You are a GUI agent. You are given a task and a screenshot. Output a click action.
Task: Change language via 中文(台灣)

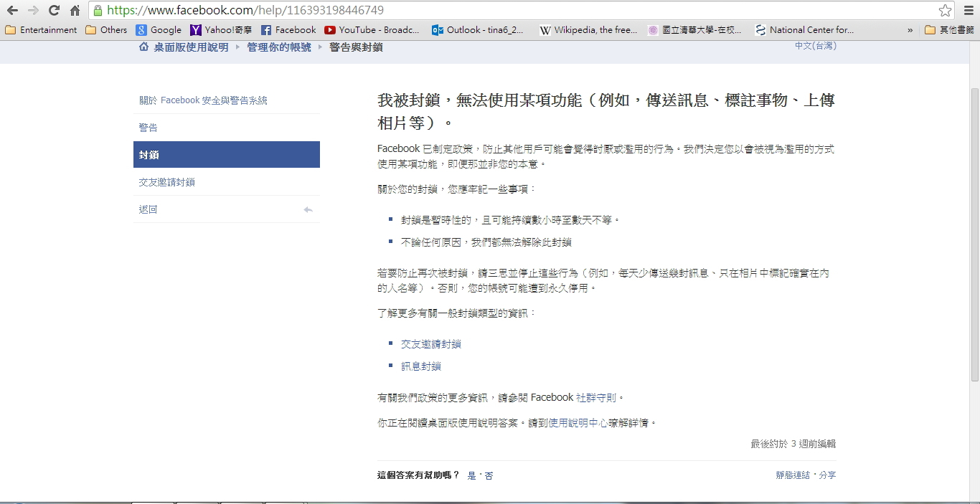click(x=816, y=46)
